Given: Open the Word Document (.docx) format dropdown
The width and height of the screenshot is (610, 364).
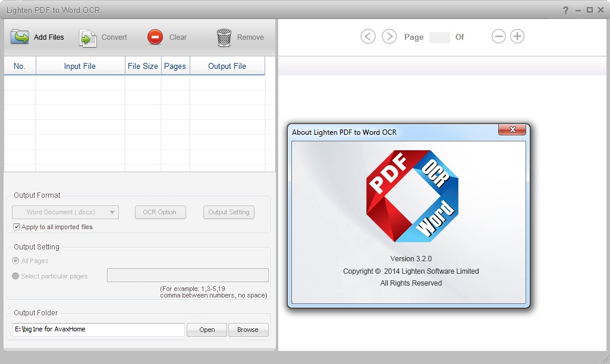Looking at the screenshot, I should click(65, 212).
